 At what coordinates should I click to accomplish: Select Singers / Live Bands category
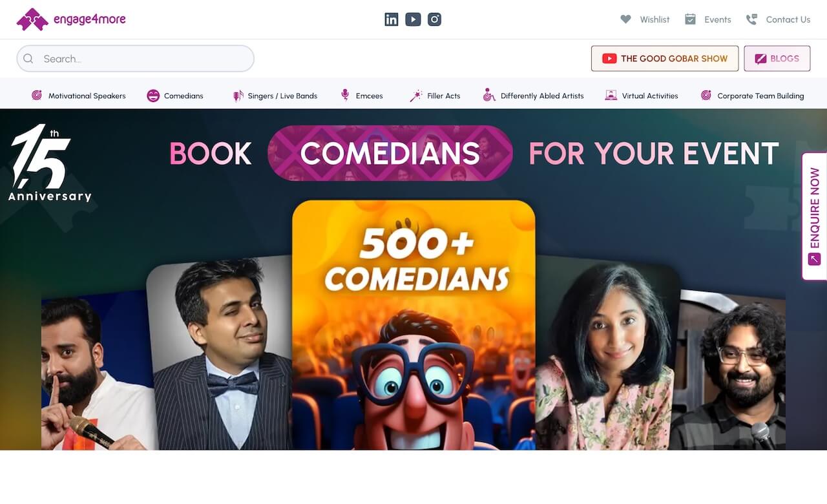click(275, 96)
